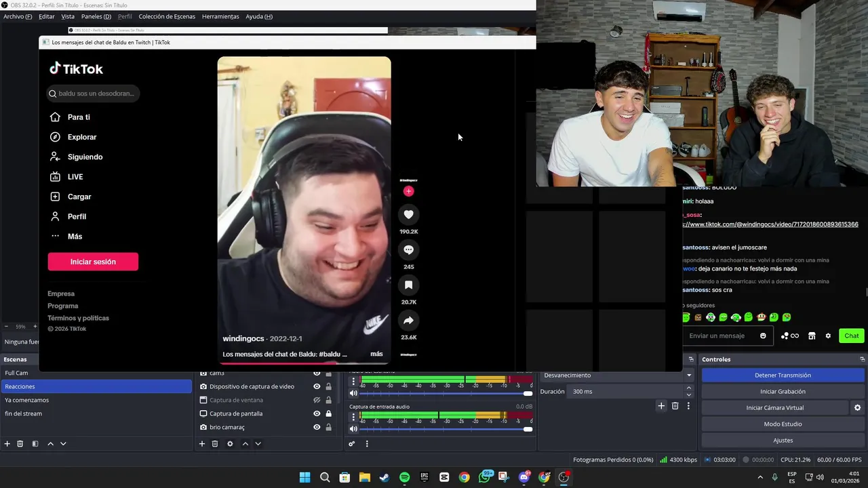Open the Editar menu
Viewport: 868px width, 488px height.
coord(47,16)
